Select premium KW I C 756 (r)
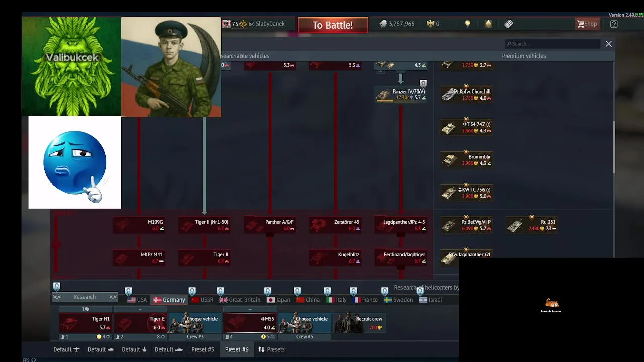Screen dimensions: 644x362 point(466,193)
